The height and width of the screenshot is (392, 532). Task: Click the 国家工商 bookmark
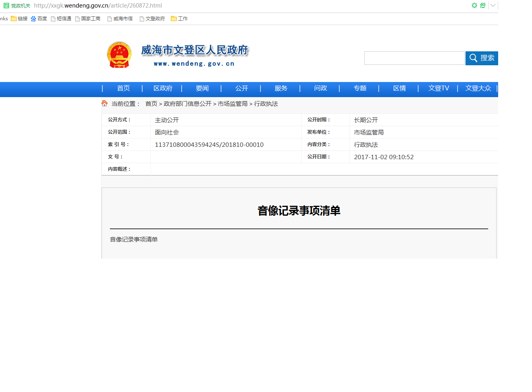tap(88, 19)
